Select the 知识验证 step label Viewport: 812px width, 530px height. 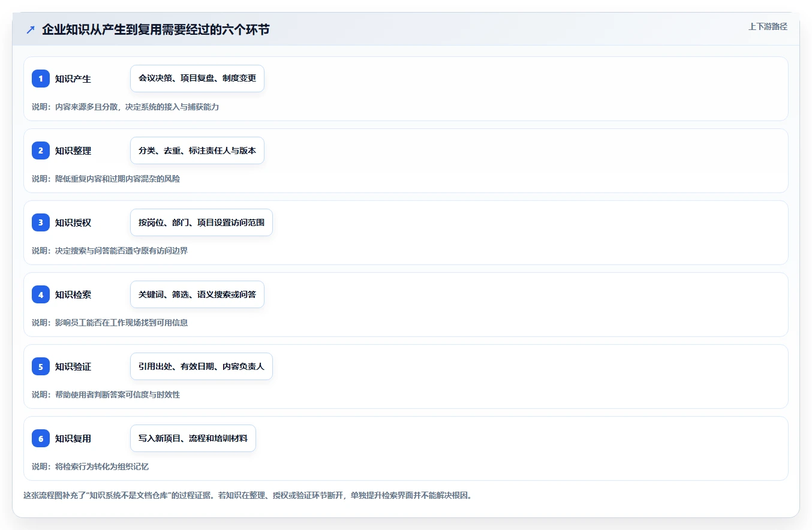[x=73, y=366]
